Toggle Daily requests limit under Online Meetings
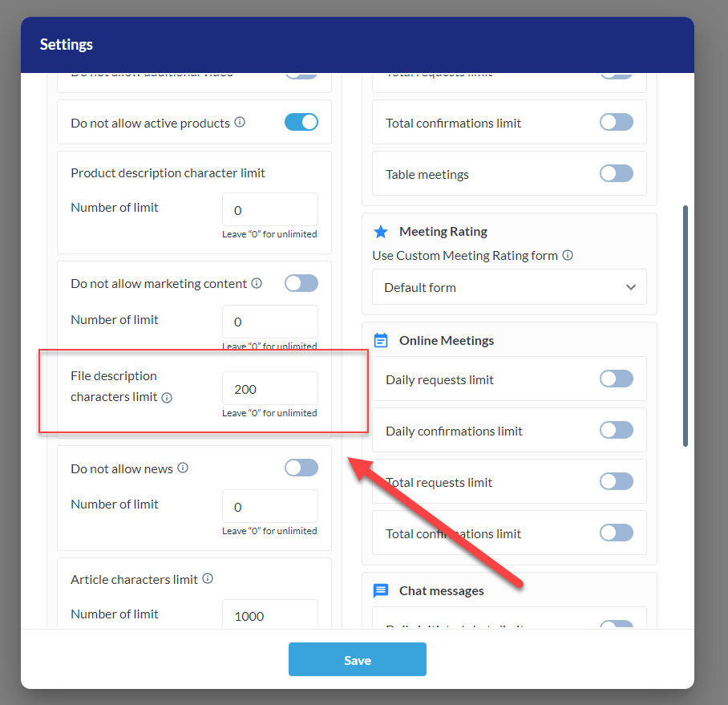The image size is (728, 705). pos(616,379)
